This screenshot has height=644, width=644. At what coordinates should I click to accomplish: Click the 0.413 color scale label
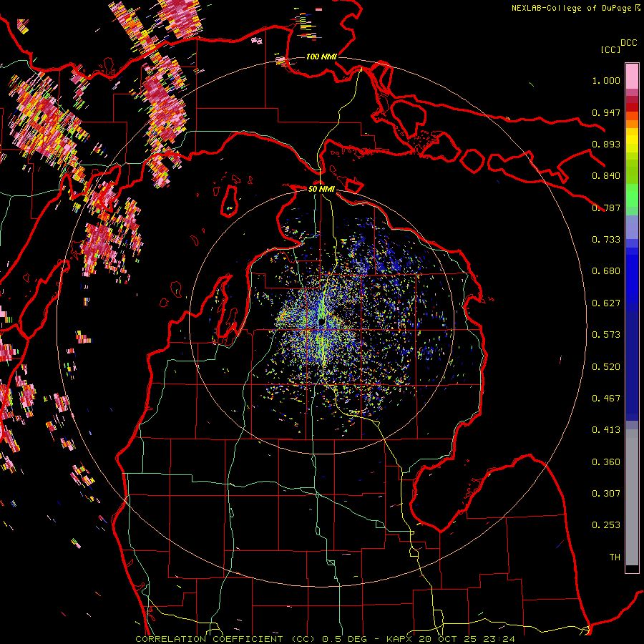click(x=606, y=430)
